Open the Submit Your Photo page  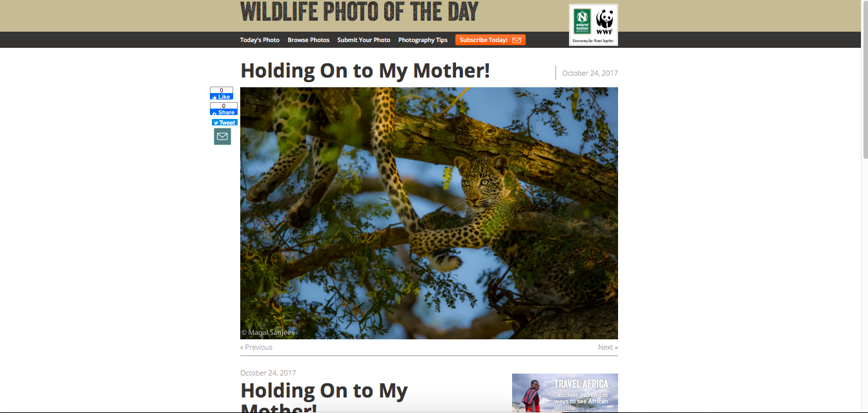pos(364,40)
